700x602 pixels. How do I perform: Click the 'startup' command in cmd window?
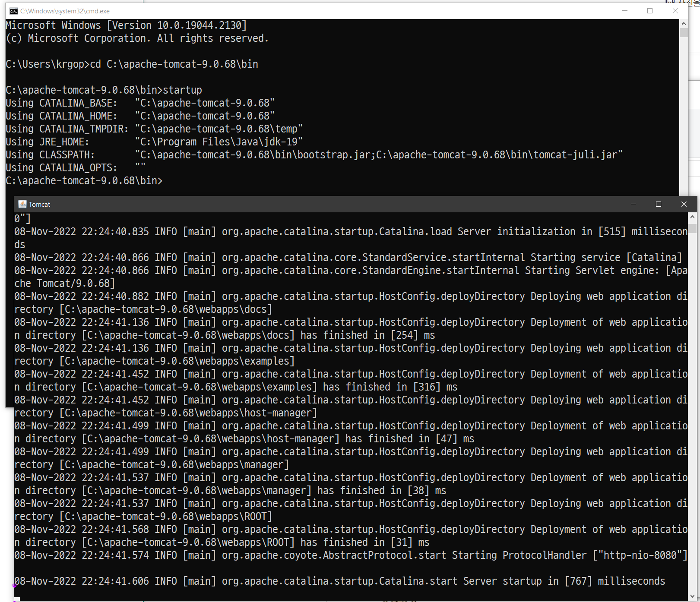[182, 90]
